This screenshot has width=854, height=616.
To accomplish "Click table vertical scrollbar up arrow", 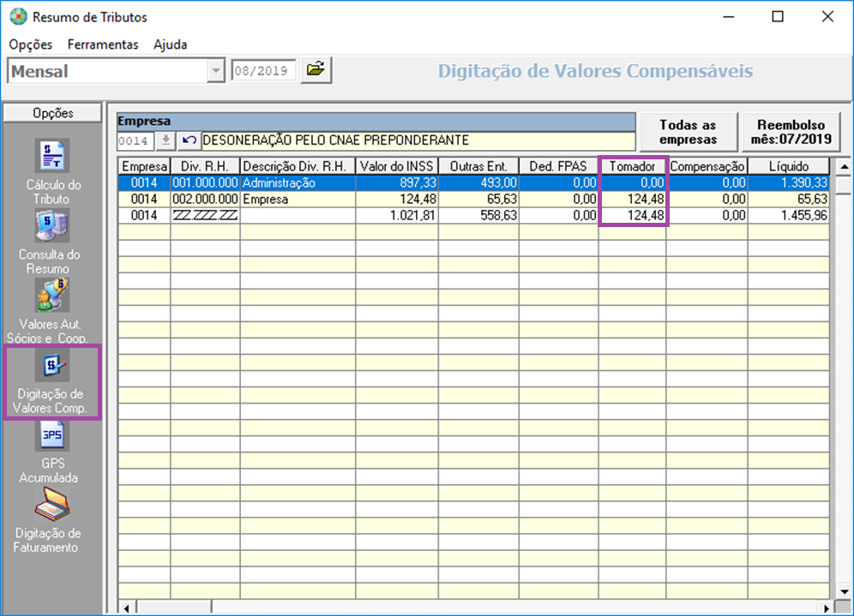I will click(844, 166).
